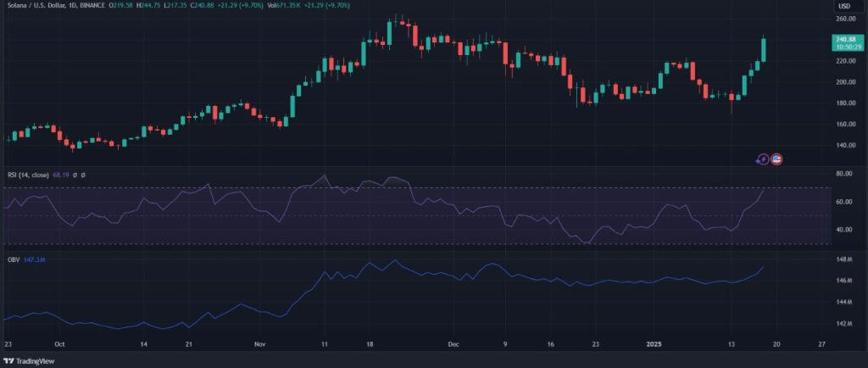Click the 144 M OBV axis label
The image size is (868, 368).
click(x=845, y=302)
